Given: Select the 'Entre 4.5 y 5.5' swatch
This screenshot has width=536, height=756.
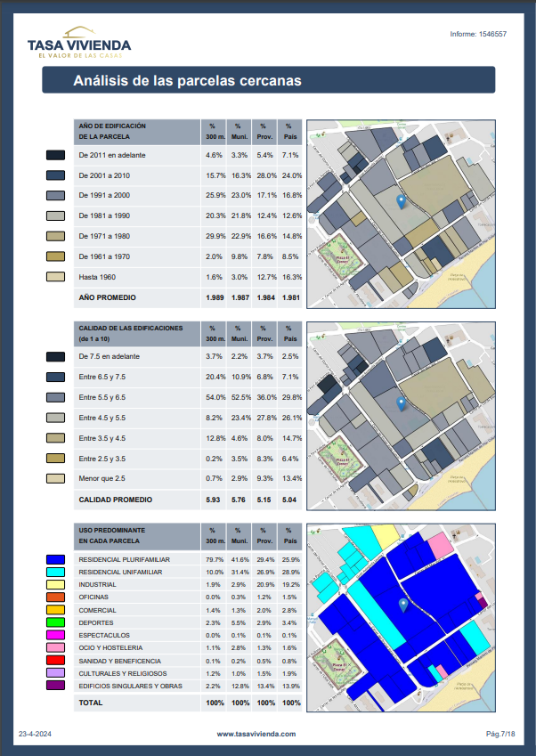Looking at the screenshot, I should [55, 418].
